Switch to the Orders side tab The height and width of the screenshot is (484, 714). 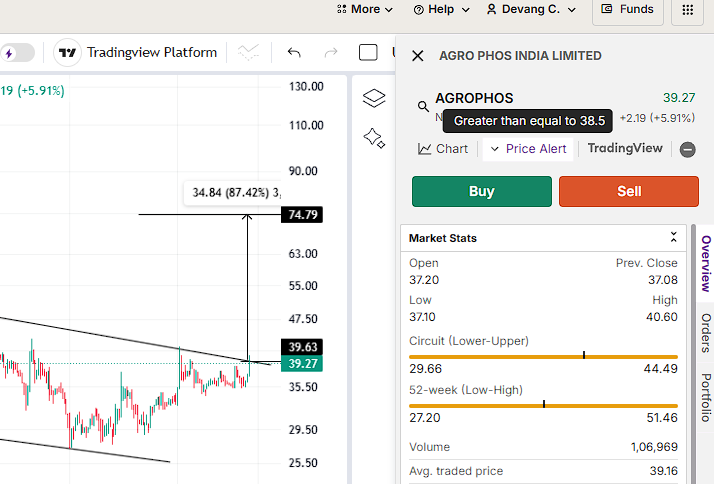[705, 333]
